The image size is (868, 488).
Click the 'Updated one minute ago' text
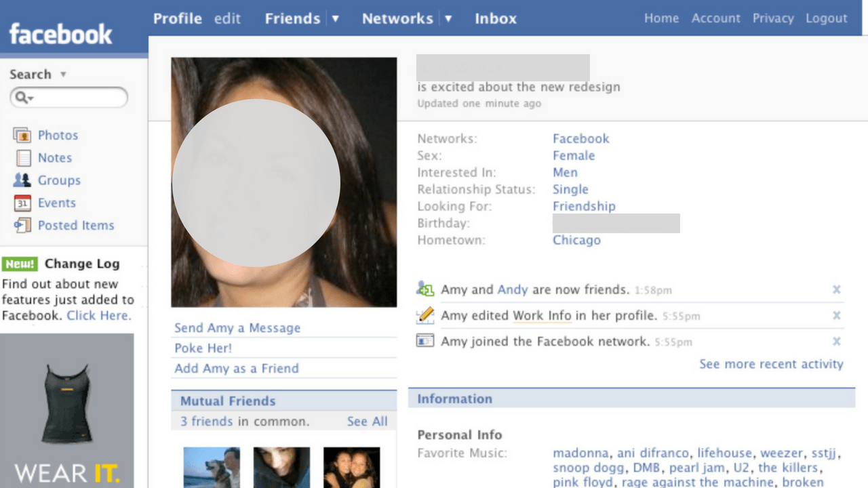[479, 104]
